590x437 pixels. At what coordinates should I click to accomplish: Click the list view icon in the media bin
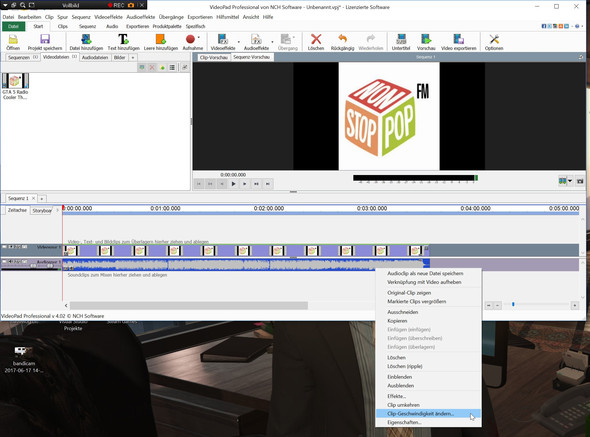[x=172, y=67]
